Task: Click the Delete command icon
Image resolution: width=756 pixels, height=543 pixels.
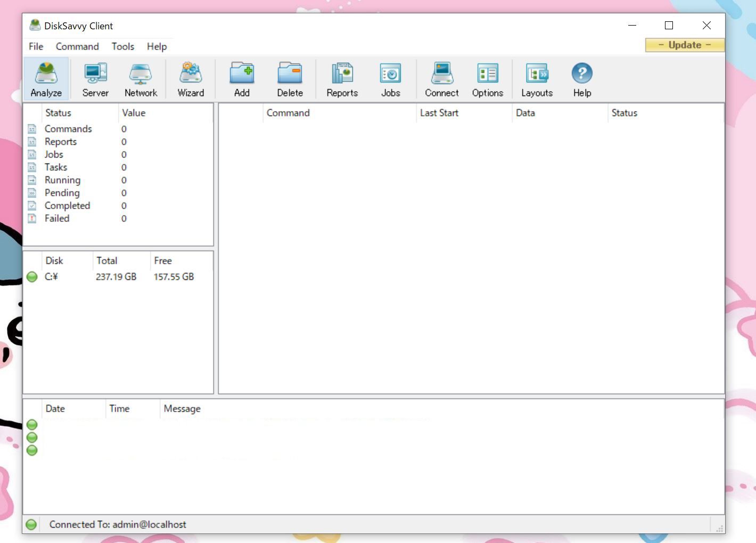Action: [290, 79]
